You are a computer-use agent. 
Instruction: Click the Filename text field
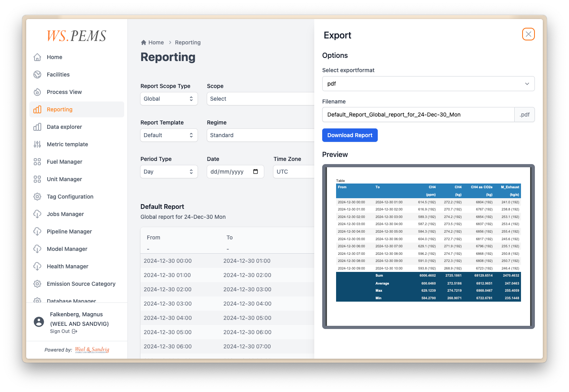(418, 115)
